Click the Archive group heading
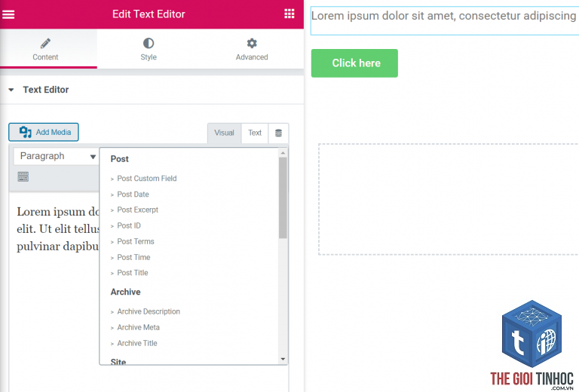Viewport: 579px width, 392px height. click(x=126, y=292)
